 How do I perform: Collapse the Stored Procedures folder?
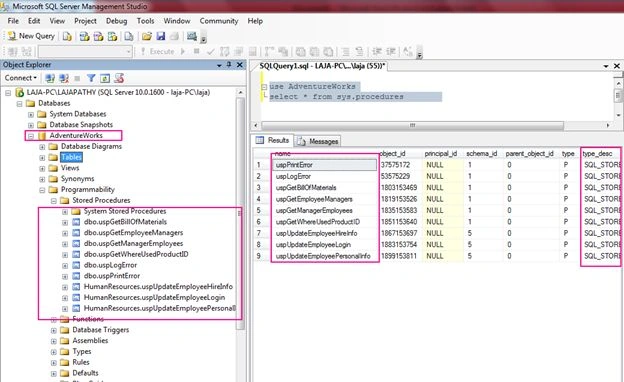pos(53,201)
